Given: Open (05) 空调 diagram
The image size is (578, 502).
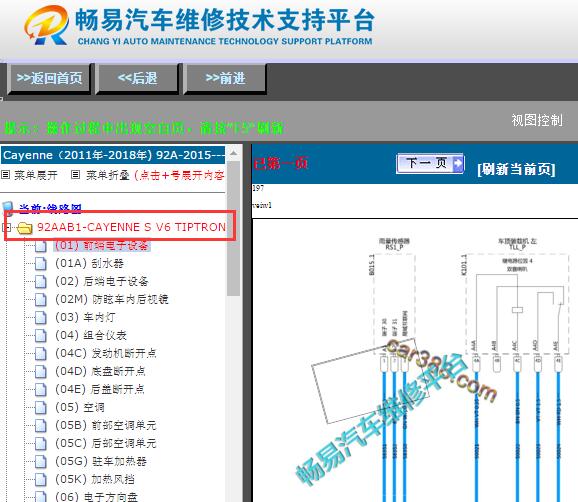Looking at the screenshot, I should tap(80, 407).
